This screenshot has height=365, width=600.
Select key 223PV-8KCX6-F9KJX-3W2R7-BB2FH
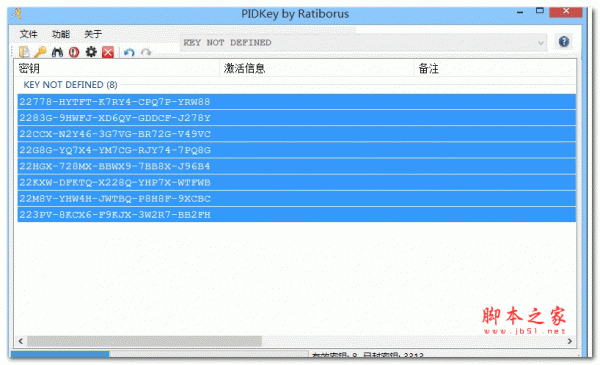[297, 215]
